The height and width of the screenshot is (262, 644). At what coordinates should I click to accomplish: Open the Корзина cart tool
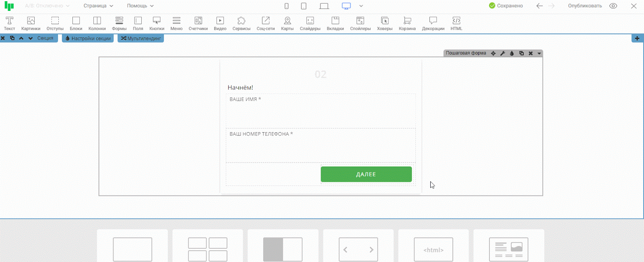(x=407, y=23)
